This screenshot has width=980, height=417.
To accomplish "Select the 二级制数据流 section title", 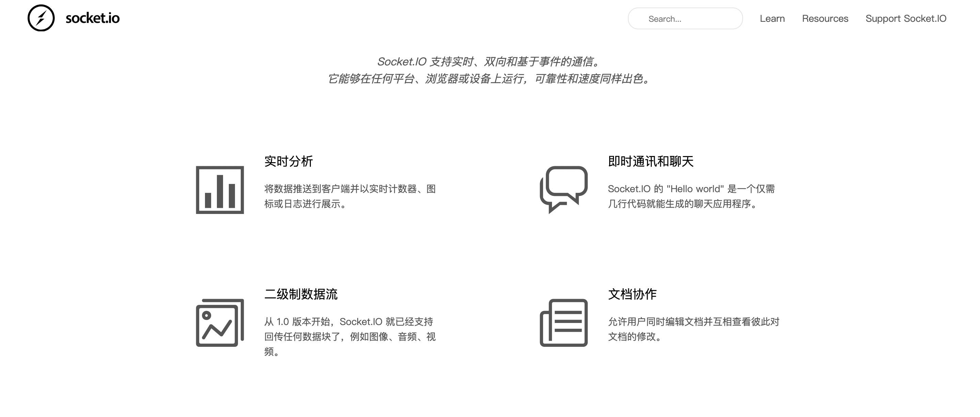I will [302, 294].
